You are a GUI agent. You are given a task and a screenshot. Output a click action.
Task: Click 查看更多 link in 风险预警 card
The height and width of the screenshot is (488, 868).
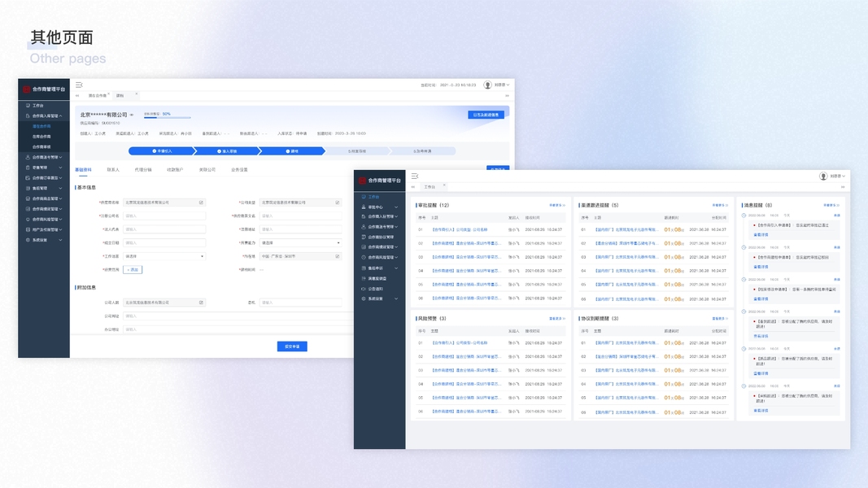tap(557, 319)
